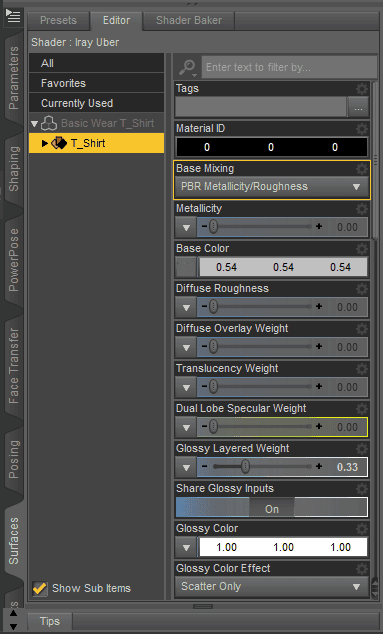Image resolution: width=383 pixels, height=634 pixels.
Task: Open Metallicity map dropdown arrow
Action: point(186,227)
